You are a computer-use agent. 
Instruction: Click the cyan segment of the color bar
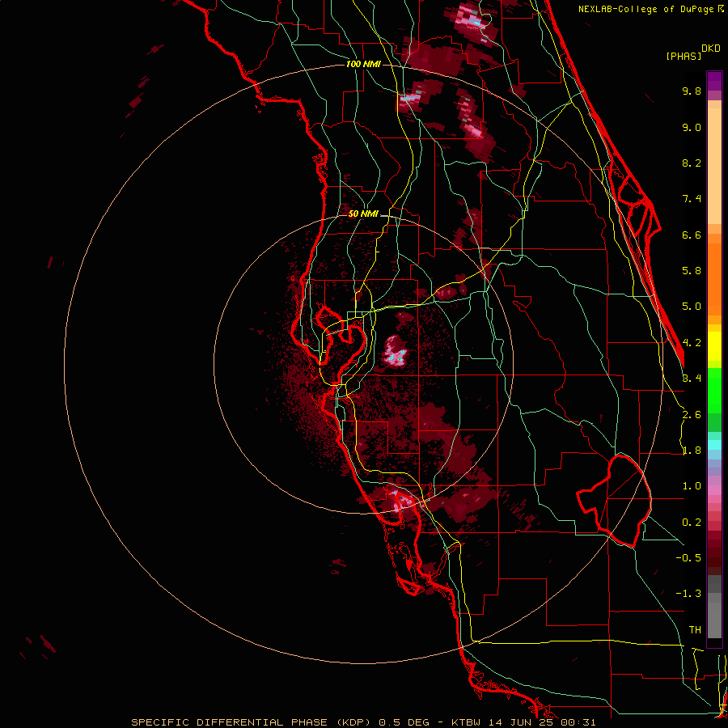coord(714,444)
